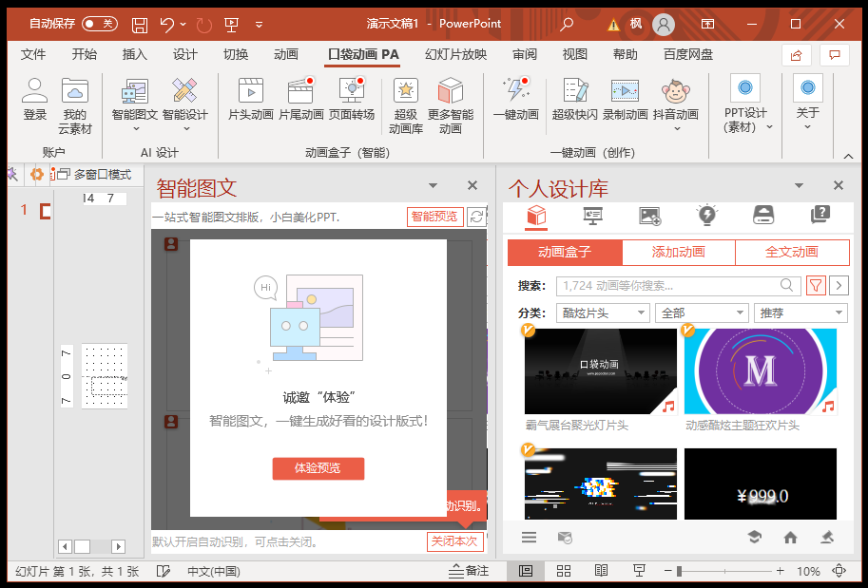Toggle 多窗口模式 checkbox
The width and height of the screenshot is (868, 588).
(x=65, y=175)
